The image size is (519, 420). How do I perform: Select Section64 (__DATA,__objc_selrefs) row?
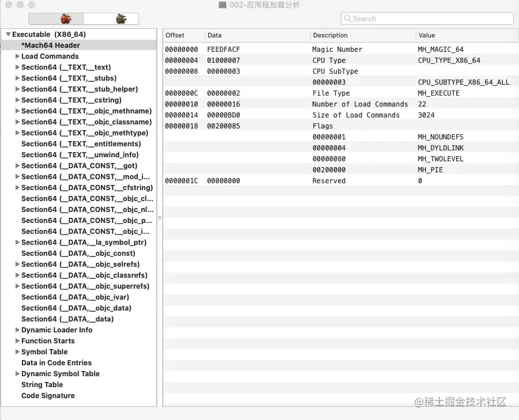coord(79,264)
